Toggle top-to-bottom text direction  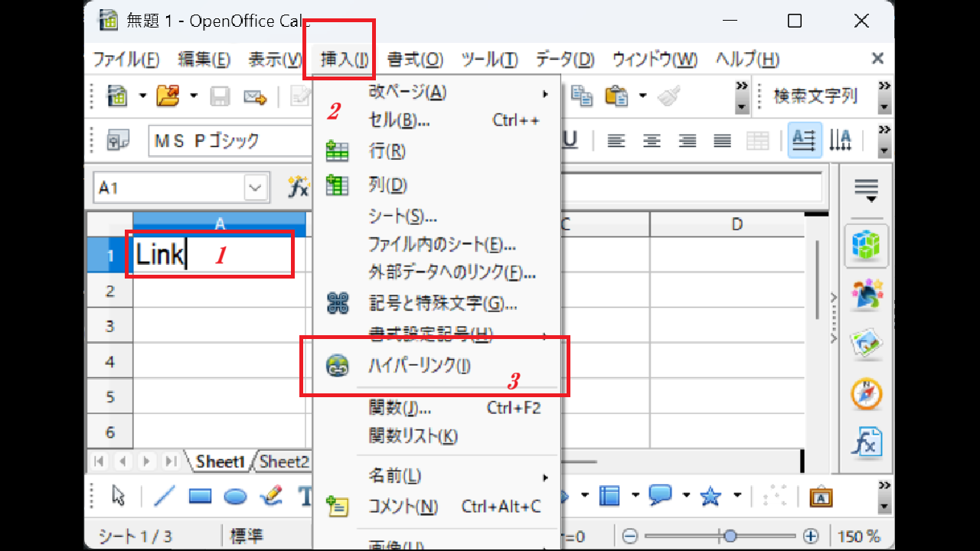841,140
